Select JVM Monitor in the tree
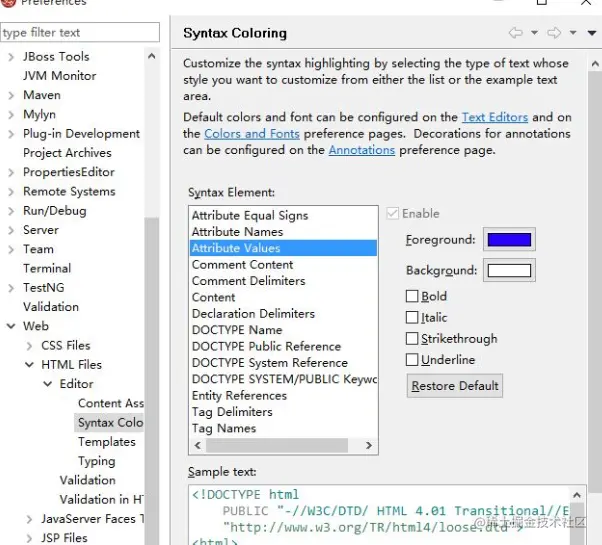Screen dimensions: 602x545 pyautogui.click(x=60, y=76)
